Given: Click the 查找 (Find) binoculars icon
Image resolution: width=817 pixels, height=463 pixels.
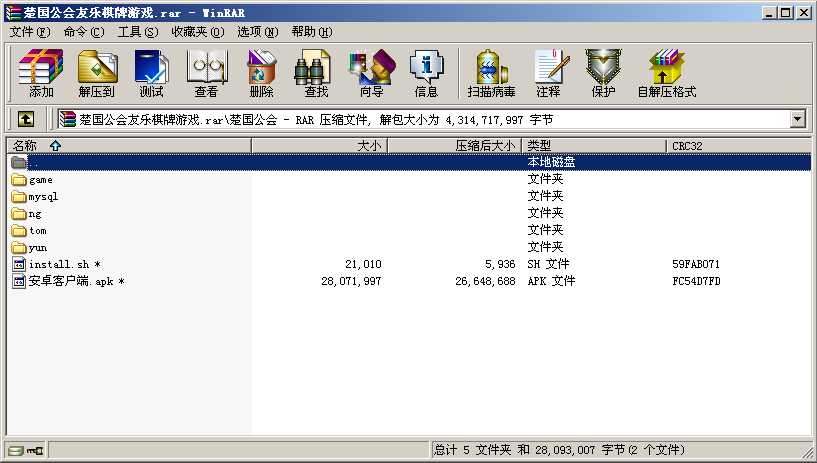Looking at the screenshot, I should [x=313, y=67].
